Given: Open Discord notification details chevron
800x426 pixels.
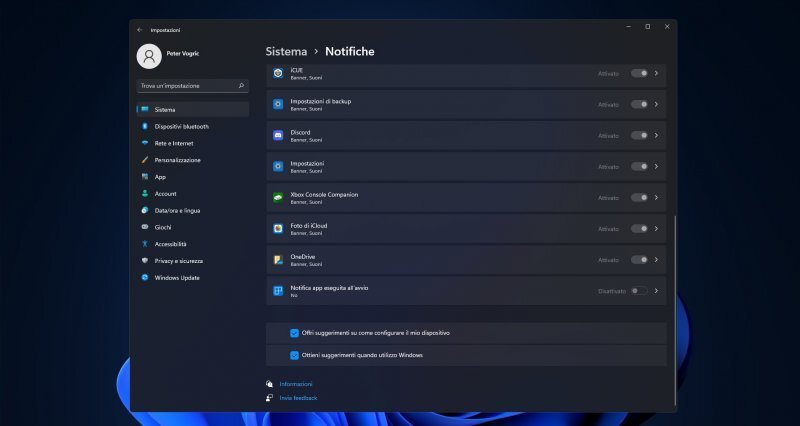Looking at the screenshot, I should pyautogui.click(x=656, y=136).
